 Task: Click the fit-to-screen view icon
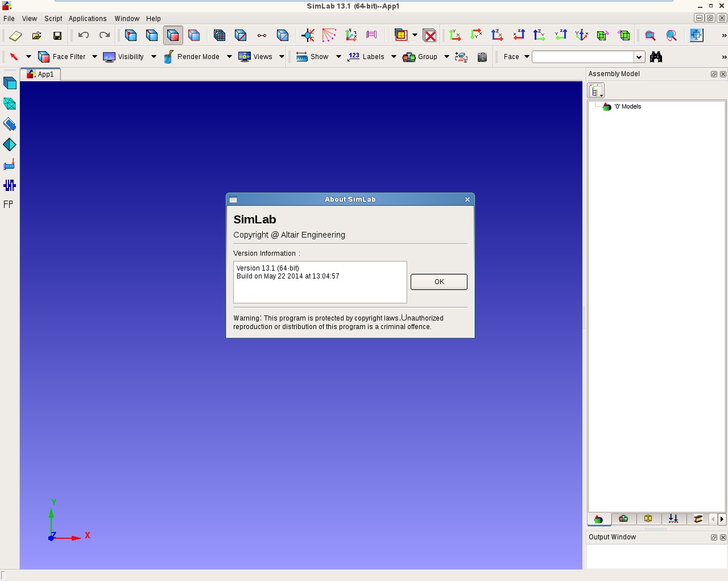[697, 35]
